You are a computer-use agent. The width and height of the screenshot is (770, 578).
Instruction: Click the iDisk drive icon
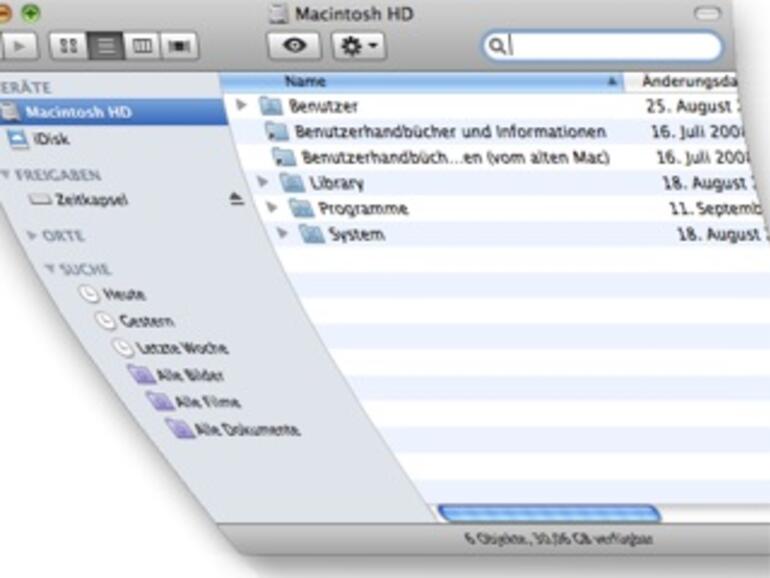[18, 139]
